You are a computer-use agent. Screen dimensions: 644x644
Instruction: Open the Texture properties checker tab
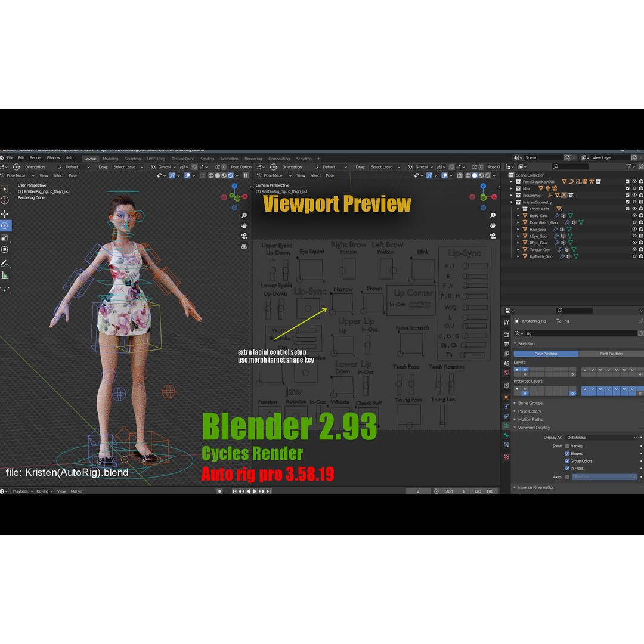506,457
